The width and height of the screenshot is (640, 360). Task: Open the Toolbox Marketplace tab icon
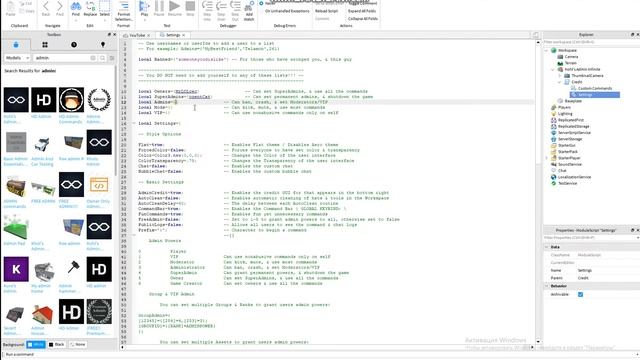(x=16, y=44)
